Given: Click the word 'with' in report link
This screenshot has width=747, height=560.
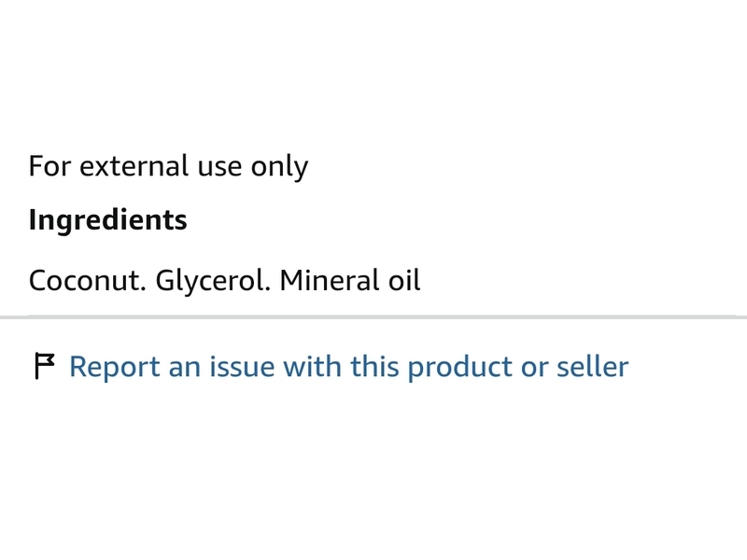Looking at the screenshot, I should click(x=312, y=367).
